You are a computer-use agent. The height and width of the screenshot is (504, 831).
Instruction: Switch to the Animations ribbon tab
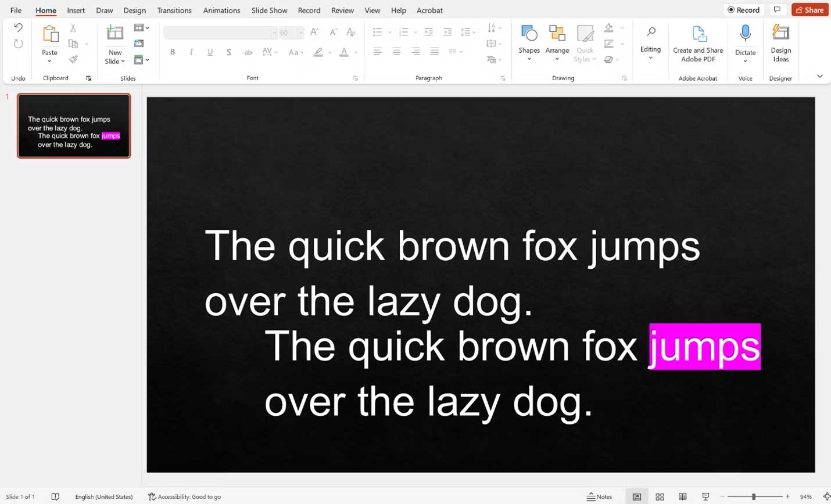click(x=221, y=10)
